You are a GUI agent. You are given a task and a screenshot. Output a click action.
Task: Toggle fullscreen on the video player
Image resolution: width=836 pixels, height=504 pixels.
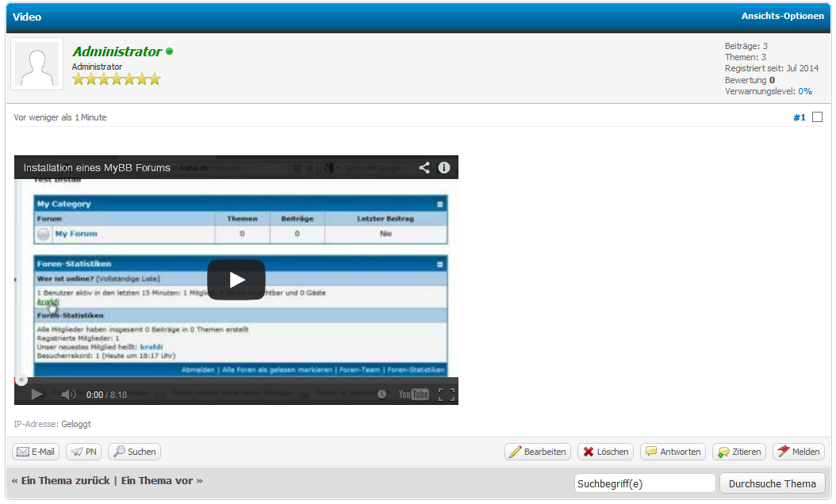coord(447,395)
